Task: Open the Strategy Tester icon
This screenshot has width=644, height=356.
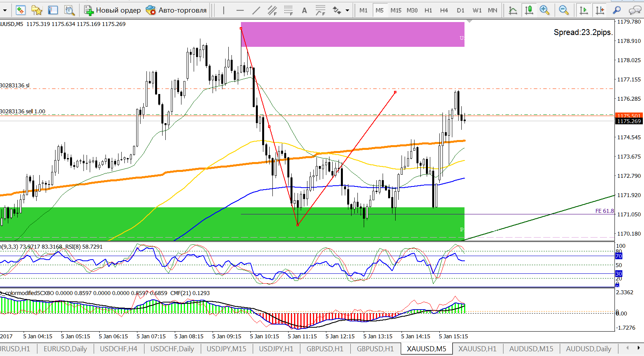Action: point(69,10)
